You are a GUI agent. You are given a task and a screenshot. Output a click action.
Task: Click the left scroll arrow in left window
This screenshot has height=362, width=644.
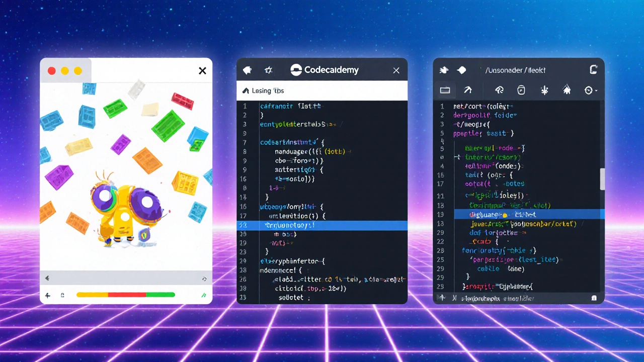click(47, 278)
